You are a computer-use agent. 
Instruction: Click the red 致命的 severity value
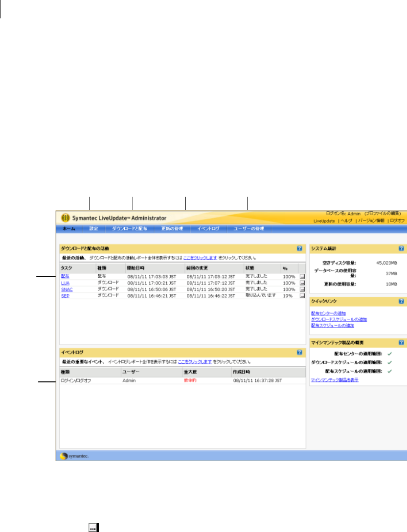[190, 380]
